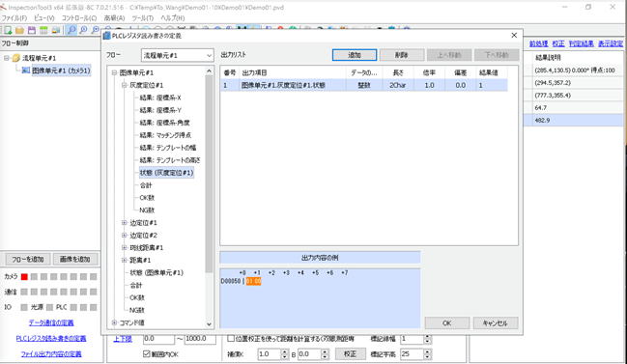627x364 pixels.
Task: Collapse the 灰度定位#1 tree node
Action: click(x=125, y=85)
